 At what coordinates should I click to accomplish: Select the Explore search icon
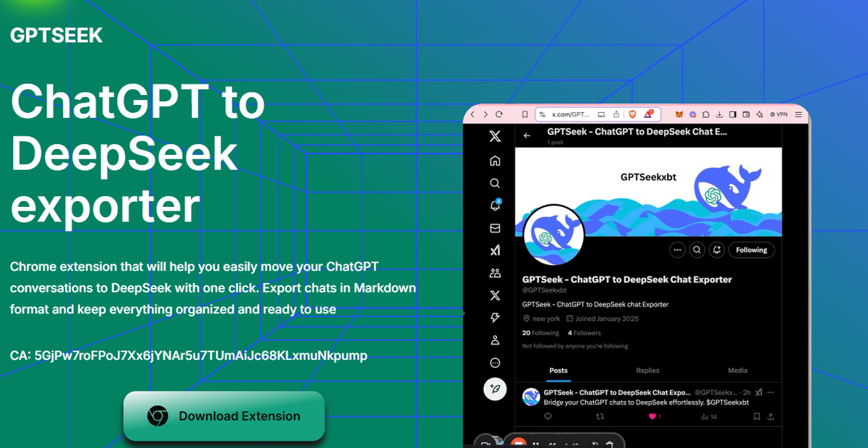(x=495, y=182)
